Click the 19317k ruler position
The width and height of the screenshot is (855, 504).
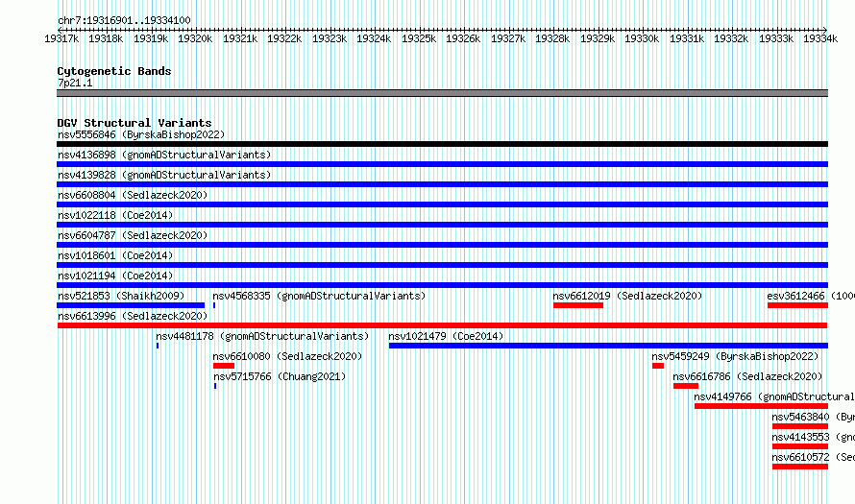pyautogui.click(x=61, y=38)
